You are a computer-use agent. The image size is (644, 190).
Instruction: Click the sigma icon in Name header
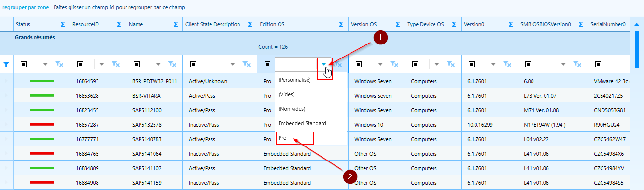[176, 24]
